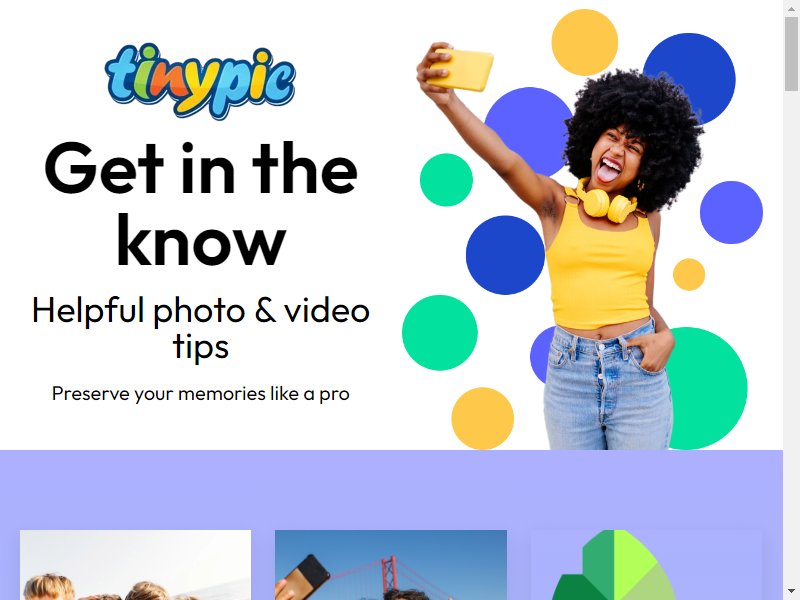
Task: Click the scrollbar down arrow
Action: tap(791, 592)
